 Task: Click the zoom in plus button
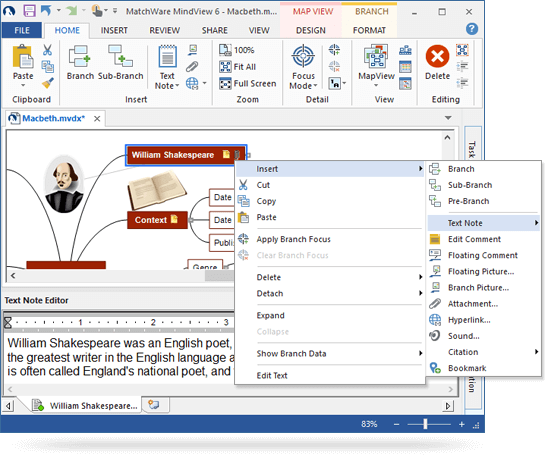462,424
